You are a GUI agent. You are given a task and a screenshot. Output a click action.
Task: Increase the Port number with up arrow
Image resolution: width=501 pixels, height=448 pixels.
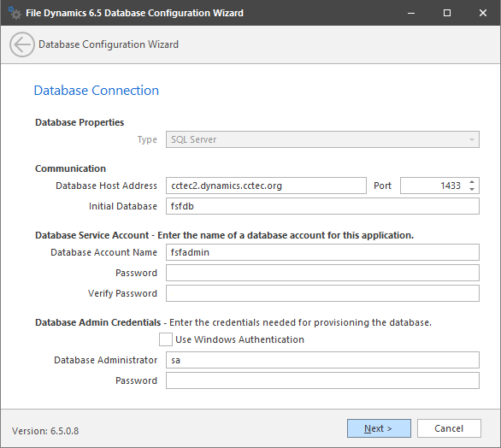(x=472, y=182)
